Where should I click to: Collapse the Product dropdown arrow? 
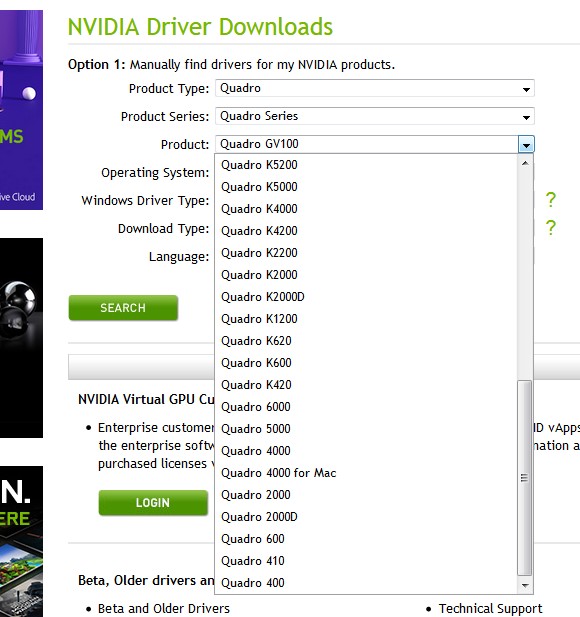click(x=526, y=144)
